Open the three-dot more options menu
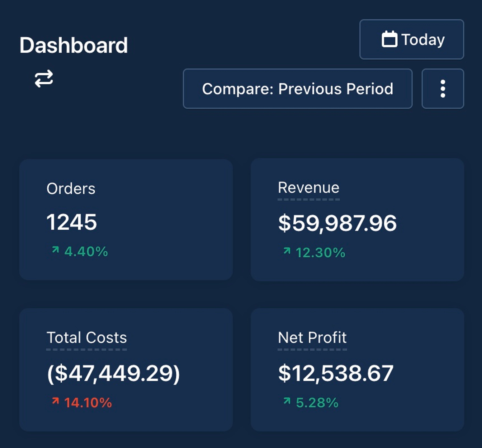This screenshot has height=448, width=482. [x=443, y=89]
